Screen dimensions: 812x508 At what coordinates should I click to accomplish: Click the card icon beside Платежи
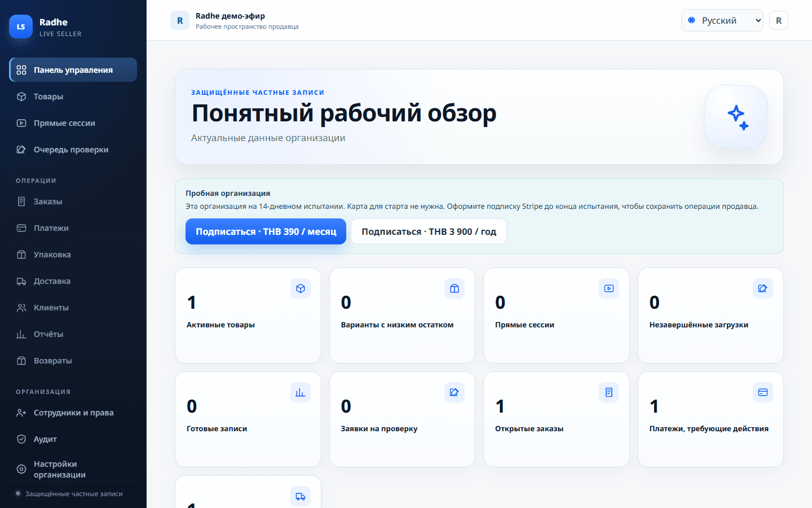coord(21,228)
